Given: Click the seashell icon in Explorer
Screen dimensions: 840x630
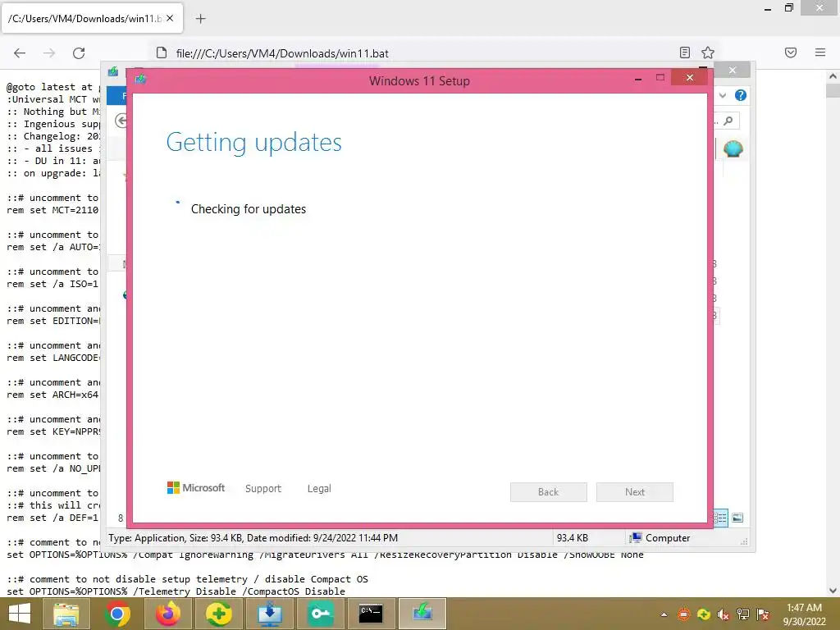Looking at the screenshot, I should tap(733, 149).
